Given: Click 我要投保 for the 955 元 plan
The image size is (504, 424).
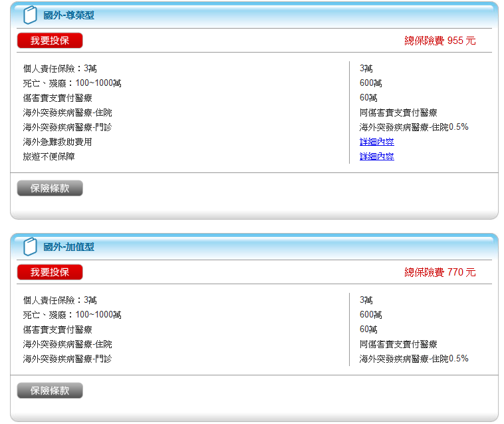Looking at the screenshot, I should [x=50, y=41].
